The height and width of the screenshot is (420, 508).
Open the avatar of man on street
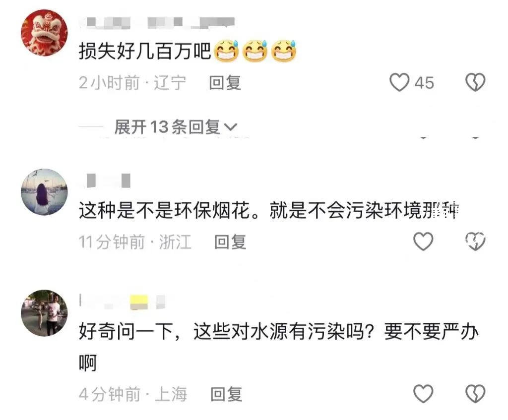pos(44,313)
